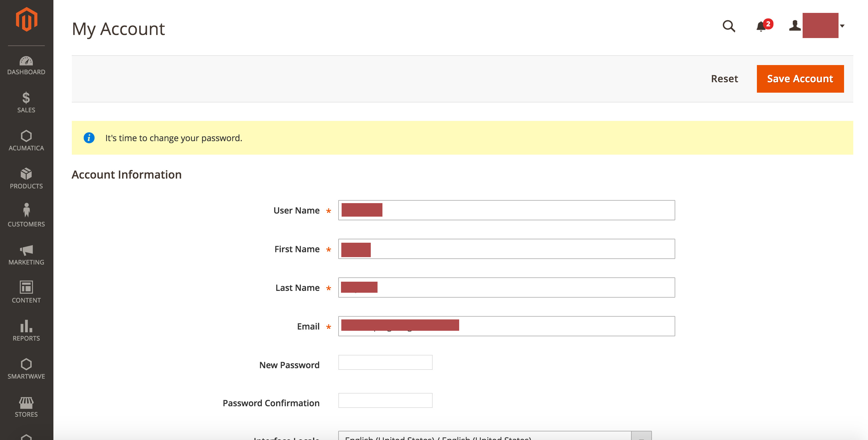The image size is (868, 440).
Task: Click the Stores menu item
Action: (26, 406)
